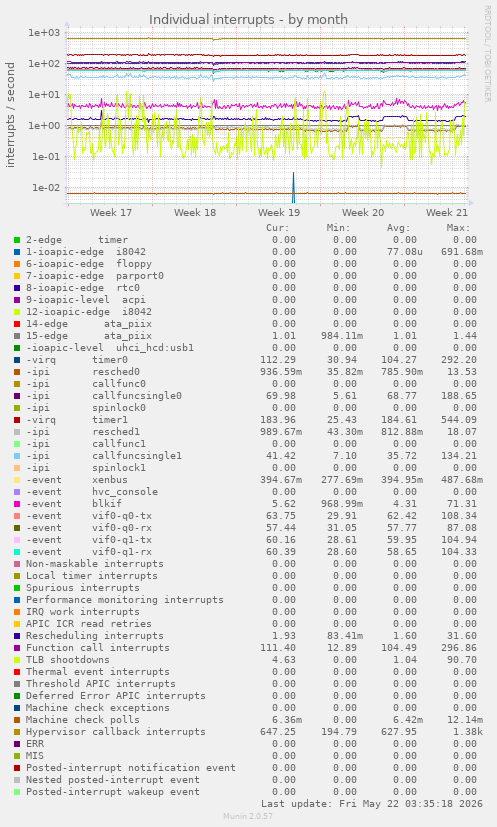Click the cyan vif0-q1-rx legend swatch
The width and height of the screenshot is (497, 827).
[17, 552]
